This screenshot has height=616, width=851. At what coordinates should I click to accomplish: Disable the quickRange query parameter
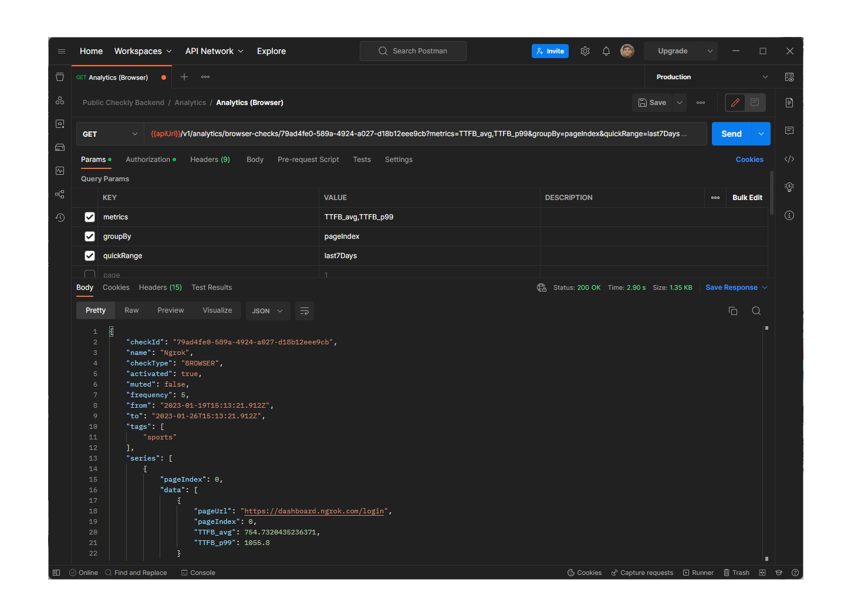[89, 255]
